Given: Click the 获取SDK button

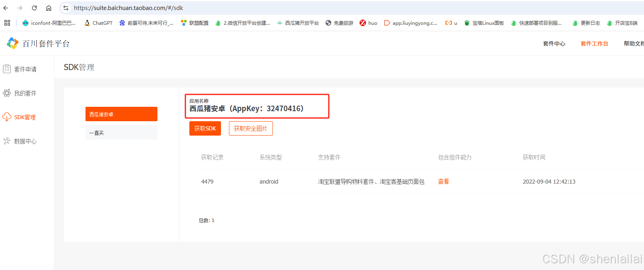Looking at the screenshot, I should pos(205,128).
